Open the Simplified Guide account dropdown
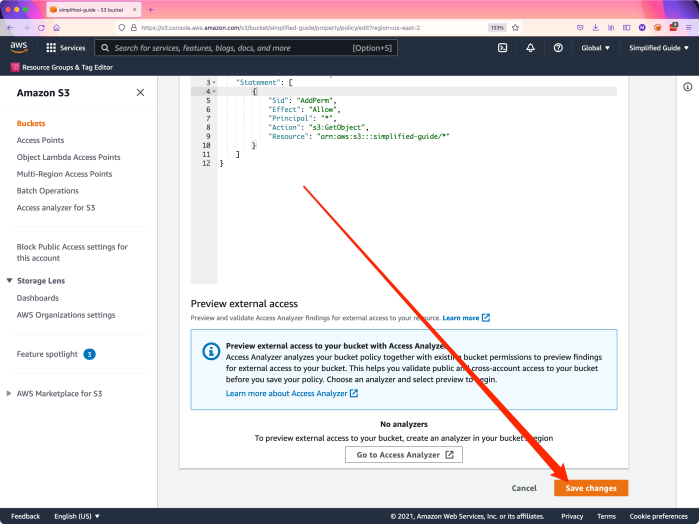Viewport: 699px width, 524px height. (658, 48)
